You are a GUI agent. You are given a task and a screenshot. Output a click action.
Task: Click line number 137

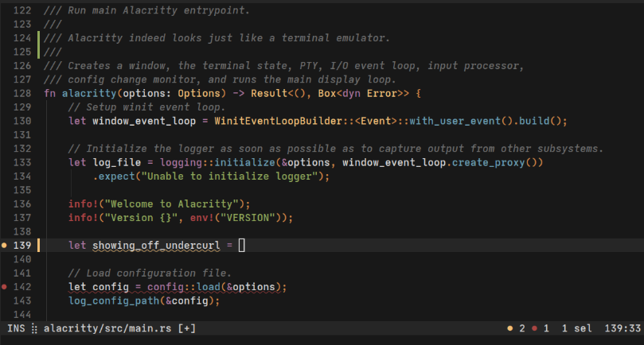point(22,218)
